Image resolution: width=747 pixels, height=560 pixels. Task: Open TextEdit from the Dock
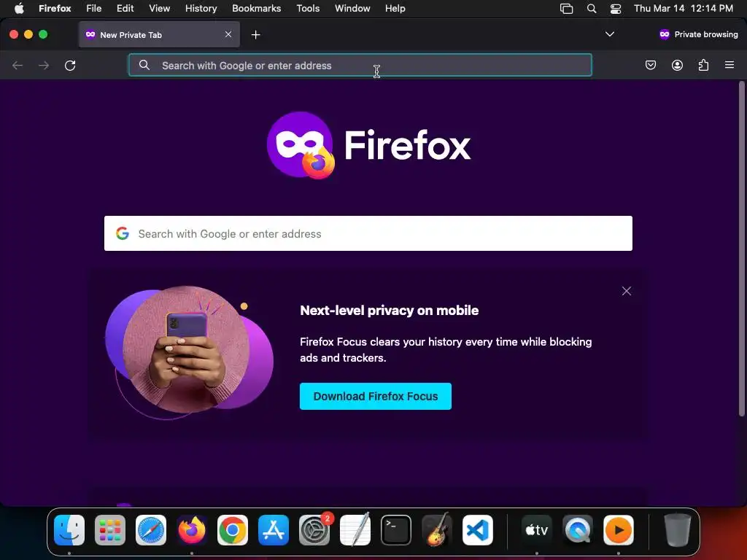click(355, 530)
